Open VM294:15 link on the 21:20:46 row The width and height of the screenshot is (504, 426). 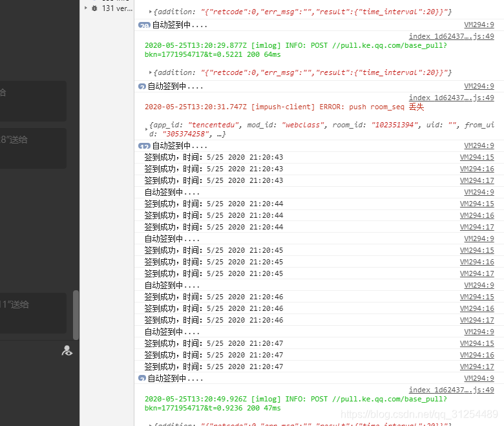[x=477, y=297]
